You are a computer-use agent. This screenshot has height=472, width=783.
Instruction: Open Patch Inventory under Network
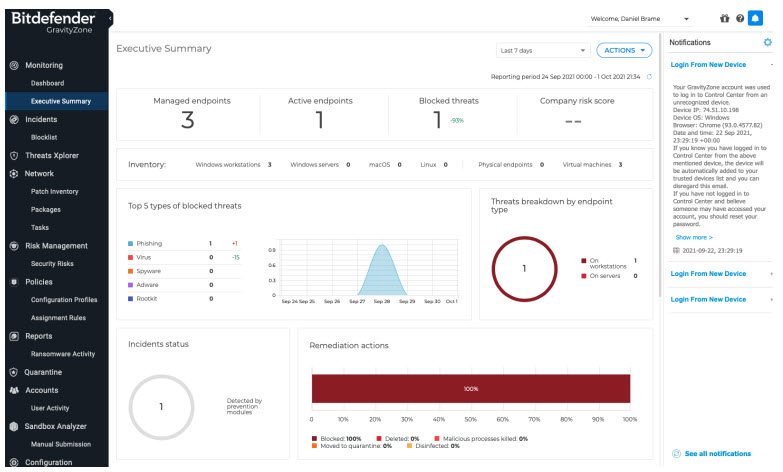pos(54,191)
